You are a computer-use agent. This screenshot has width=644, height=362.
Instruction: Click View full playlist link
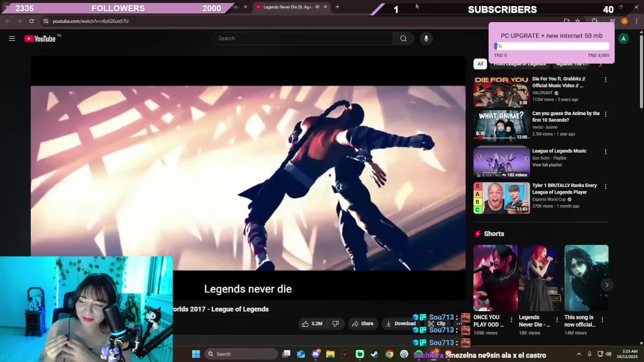pyautogui.click(x=547, y=165)
